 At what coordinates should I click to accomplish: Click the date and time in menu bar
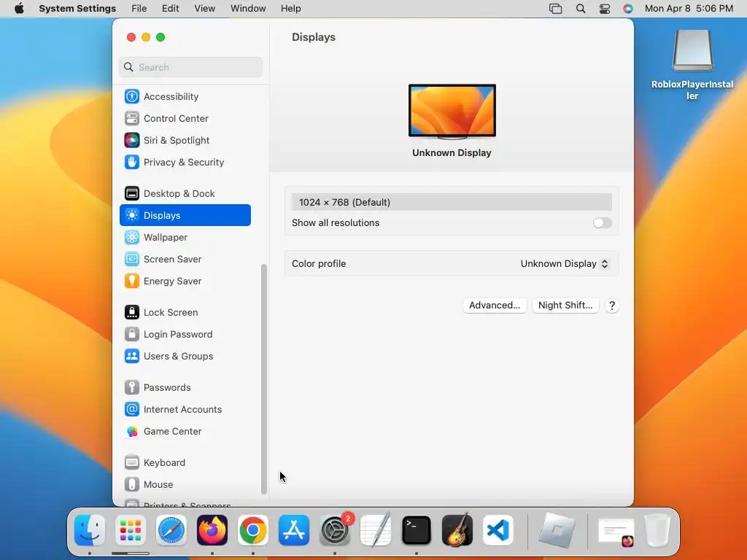click(689, 9)
